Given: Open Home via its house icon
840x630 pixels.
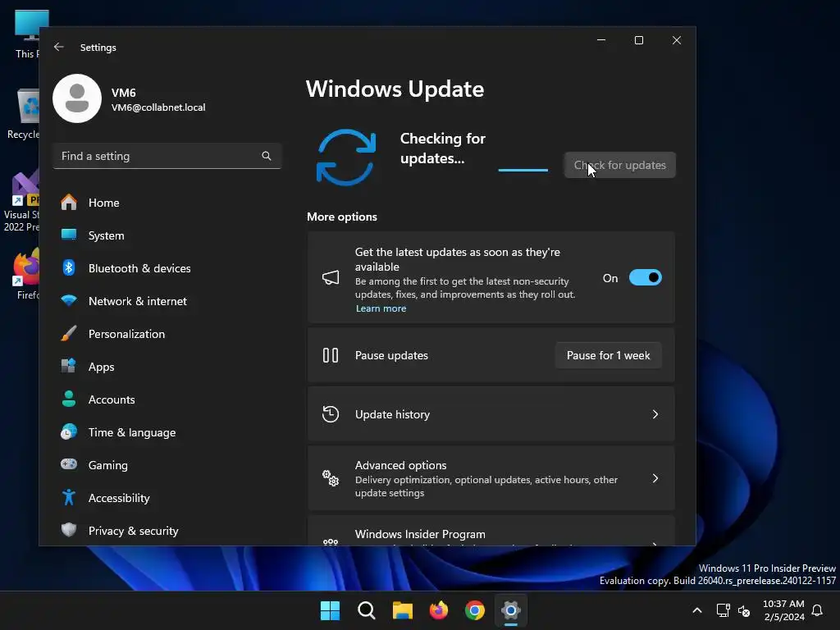Looking at the screenshot, I should coord(69,203).
